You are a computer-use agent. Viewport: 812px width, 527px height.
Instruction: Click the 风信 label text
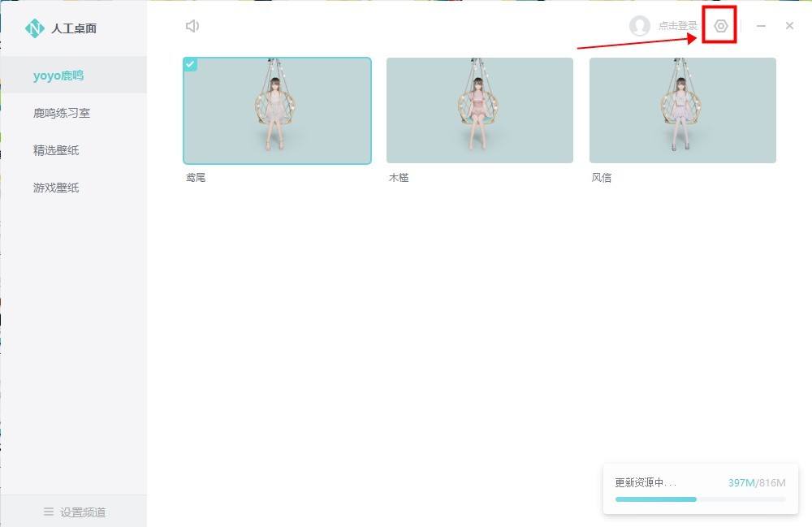click(601, 178)
